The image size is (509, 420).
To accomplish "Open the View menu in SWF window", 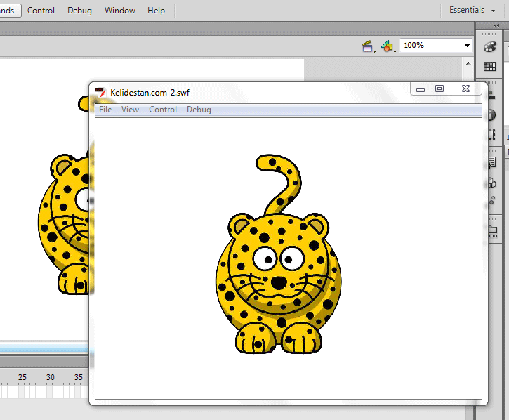I will tap(130, 110).
